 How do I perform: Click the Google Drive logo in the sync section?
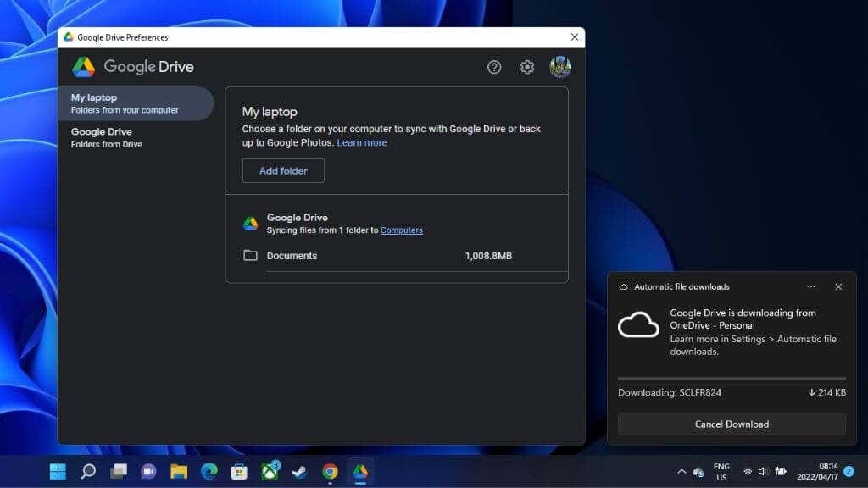coord(250,223)
